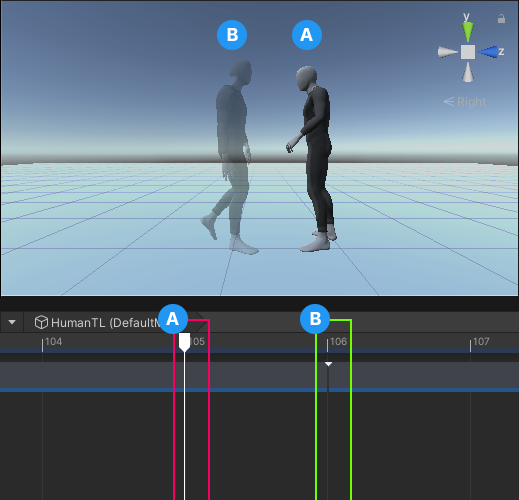519x500 pixels.
Task: Click the blue B badge above the green box
Action: point(315,319)
